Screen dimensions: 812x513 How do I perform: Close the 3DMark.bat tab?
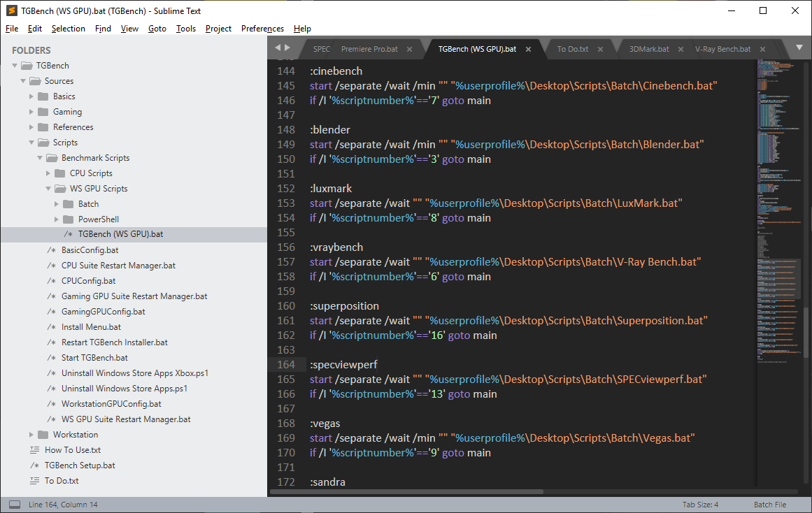pos(681,49)
